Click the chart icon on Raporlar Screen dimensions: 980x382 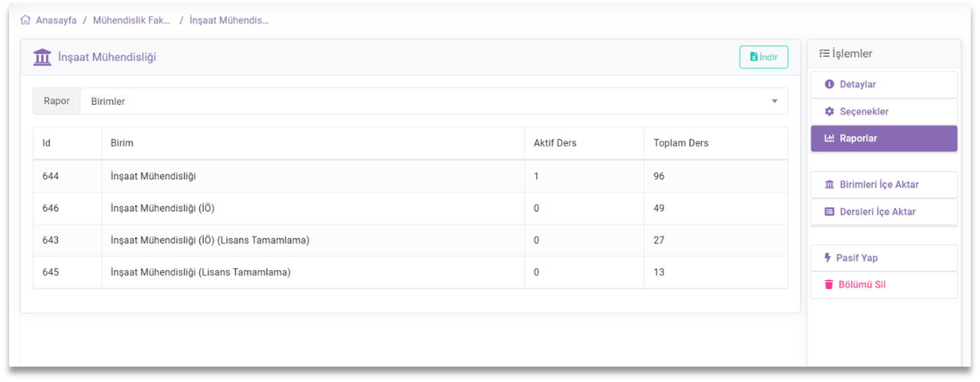[829, 139]
